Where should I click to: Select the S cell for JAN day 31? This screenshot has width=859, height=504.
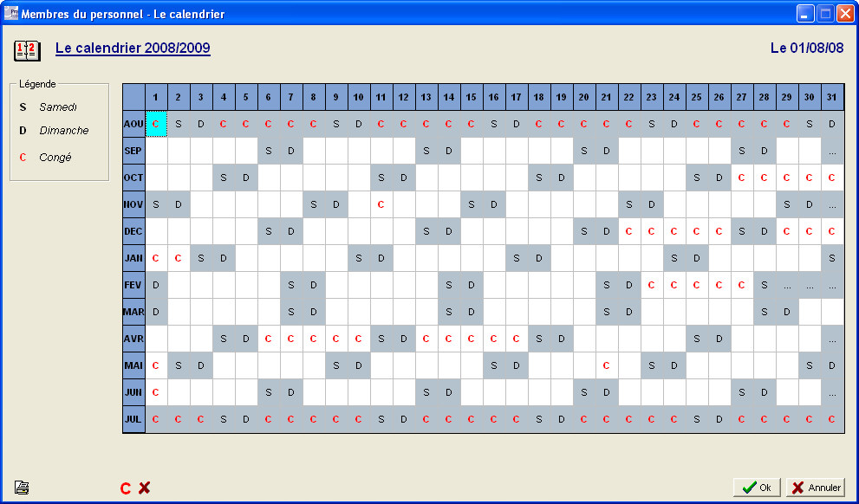pyautogui.click(x=831, y=258)
